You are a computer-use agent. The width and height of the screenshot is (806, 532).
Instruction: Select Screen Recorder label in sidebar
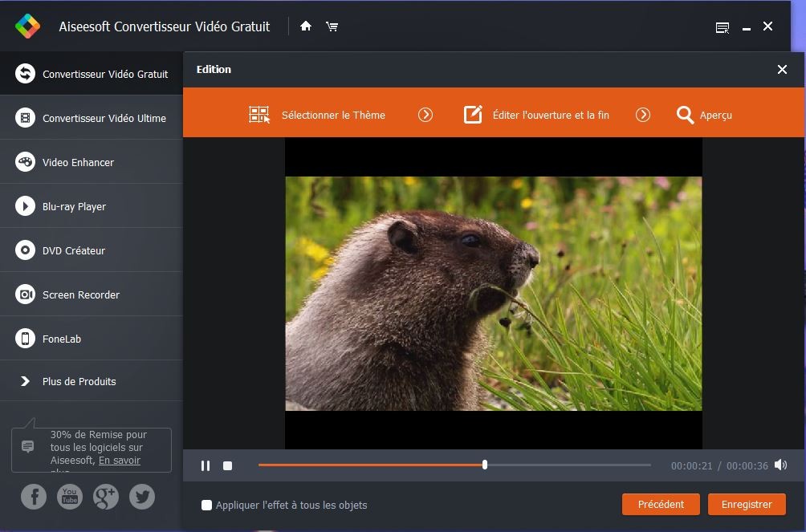click(x=81, y=294)
